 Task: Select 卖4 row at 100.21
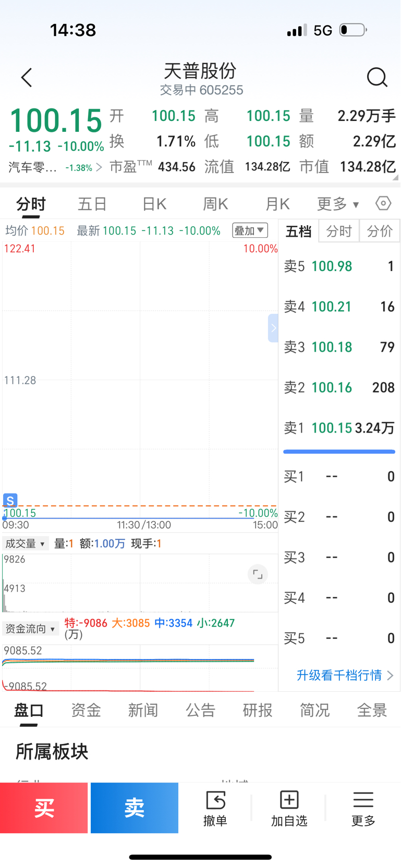[x=339, y=307]
